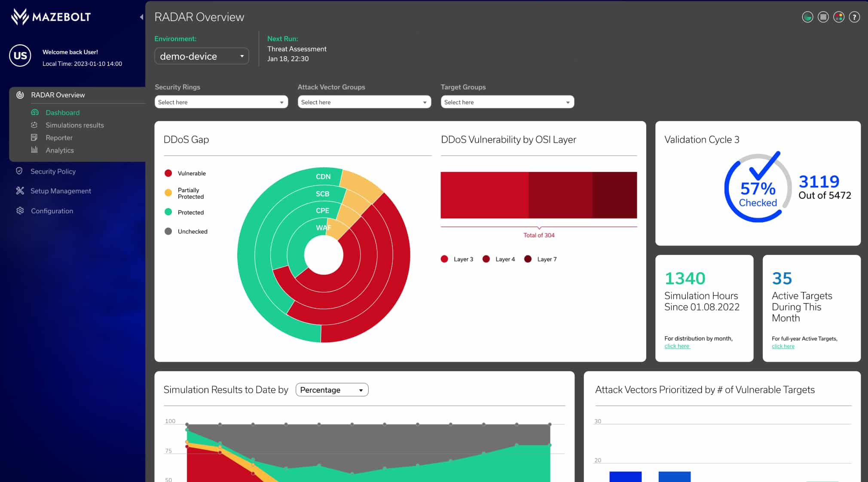The image size is (868, 482).
Task: Click the Security Policy shield icon
Action: (x=19, y=171)
